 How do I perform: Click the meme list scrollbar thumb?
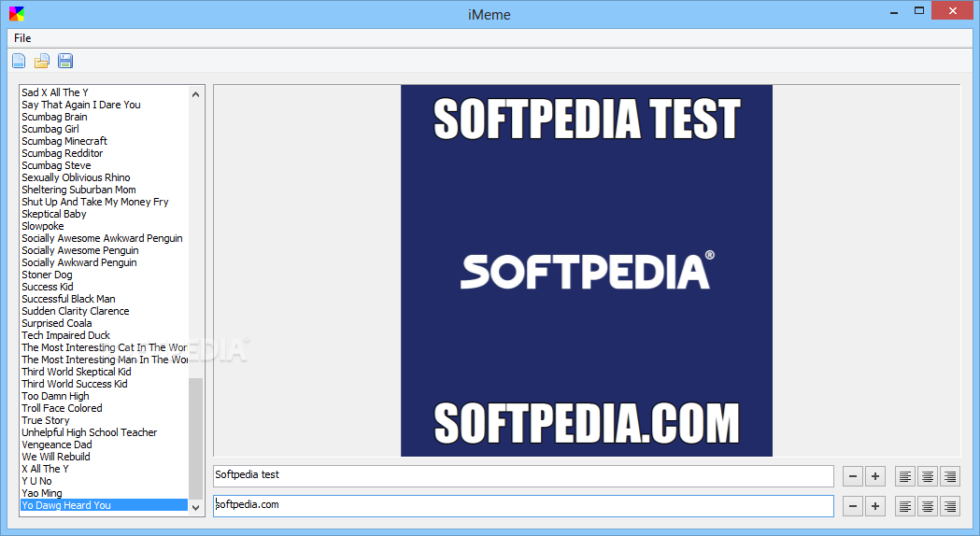coord(195,439)
